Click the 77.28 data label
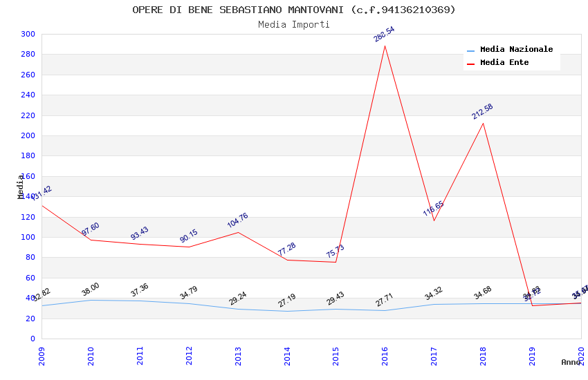This screenshot has height=380, width=588. pos(287,249)
